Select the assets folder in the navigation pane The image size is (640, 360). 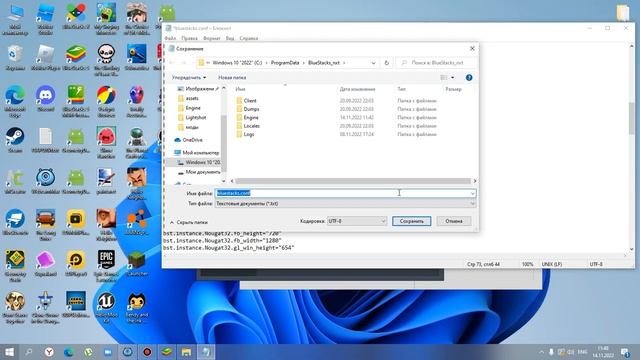point(192,98)
